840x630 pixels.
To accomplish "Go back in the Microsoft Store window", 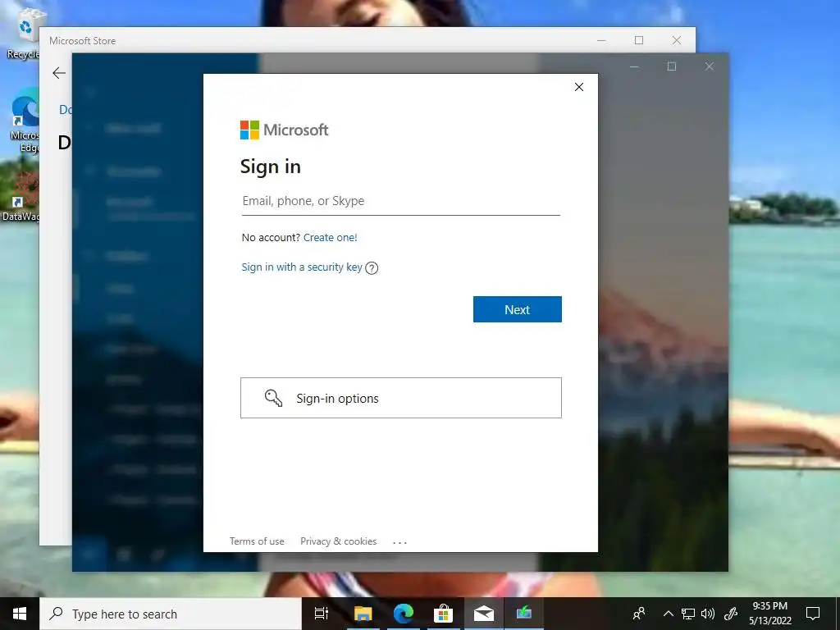I will click(x=59, y=73).
